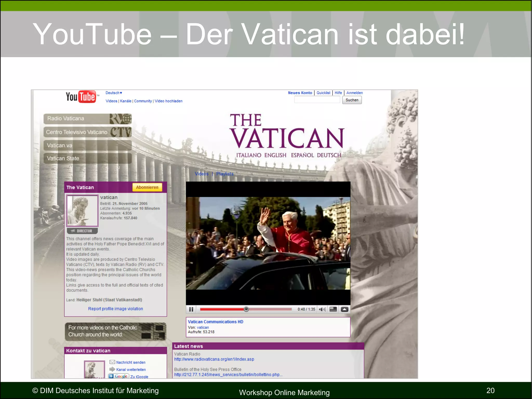Open the Centro Televisivo Vaticano banner
The image size is (532, 399).
pos(88,132)
